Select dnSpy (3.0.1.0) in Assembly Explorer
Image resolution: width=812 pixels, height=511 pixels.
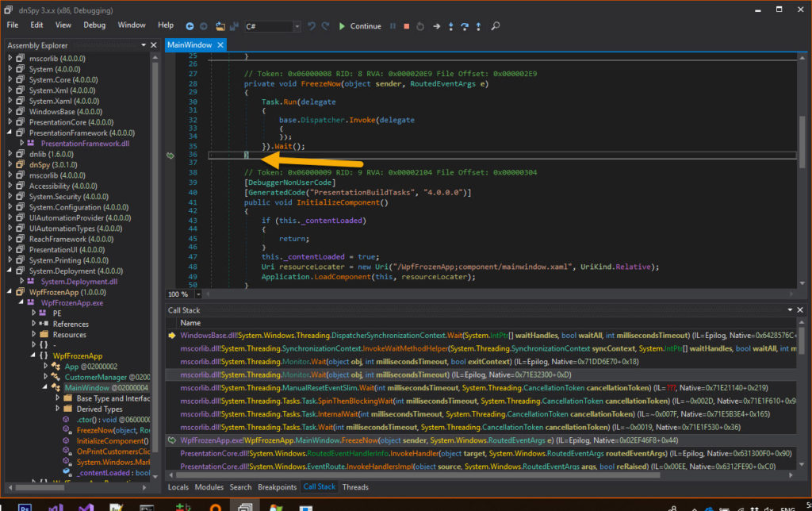(x=53, y=165)
